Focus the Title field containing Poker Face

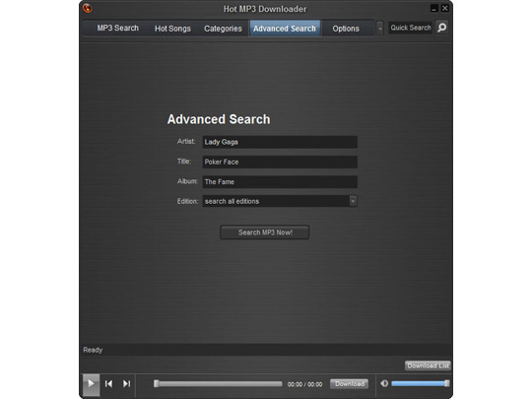click(280, 162)
